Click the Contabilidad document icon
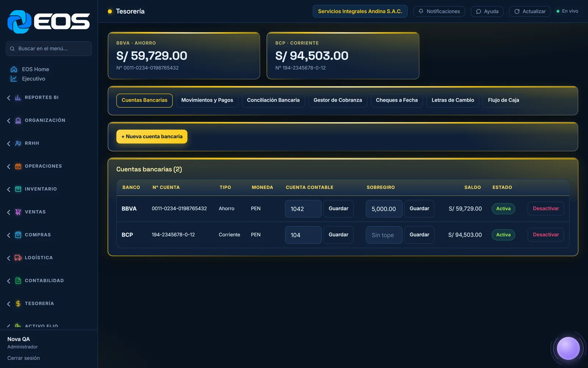Viewport: 588px width, 368px height. (x=18, y=281)
